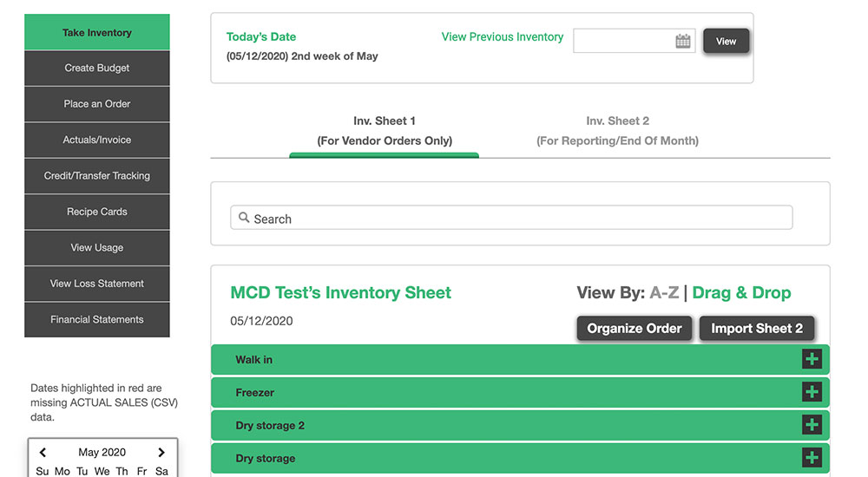Screen dimensions: 868x477
Task: Go to previous month in calendar
Action: tap(43, 452)
